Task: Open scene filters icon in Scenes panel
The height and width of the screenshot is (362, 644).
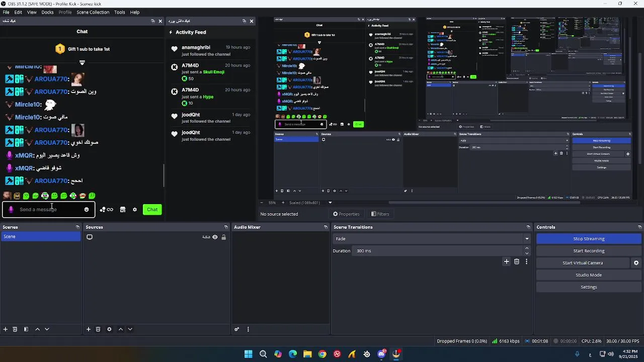Action: (x=26, y=329)
